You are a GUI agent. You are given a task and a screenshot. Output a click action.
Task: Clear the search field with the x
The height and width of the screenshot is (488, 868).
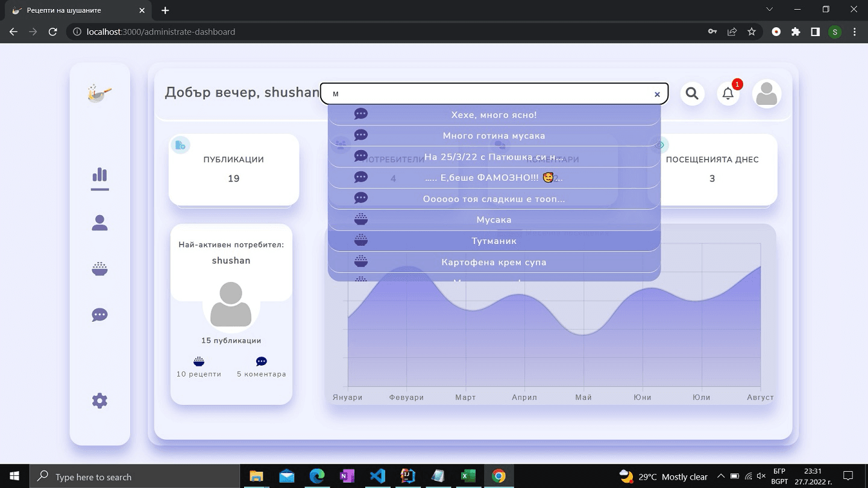click(x=657, y=94)
